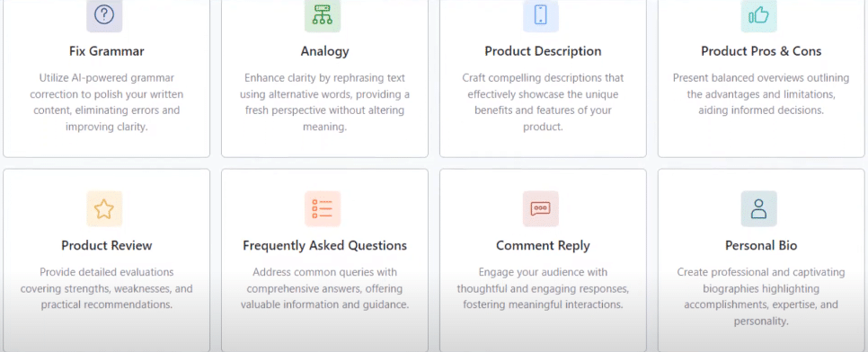Viewport: 868px width, 352px height.
Task: Open the Product Review heading
Action: click(x=107, y=245)
